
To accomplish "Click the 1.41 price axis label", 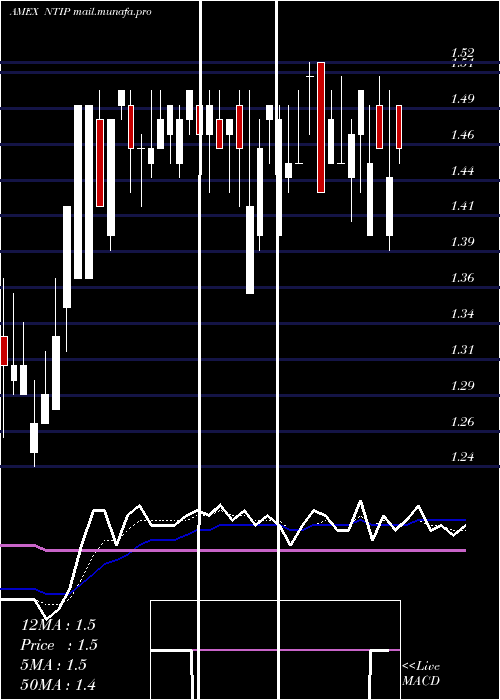I will [462, 206].
